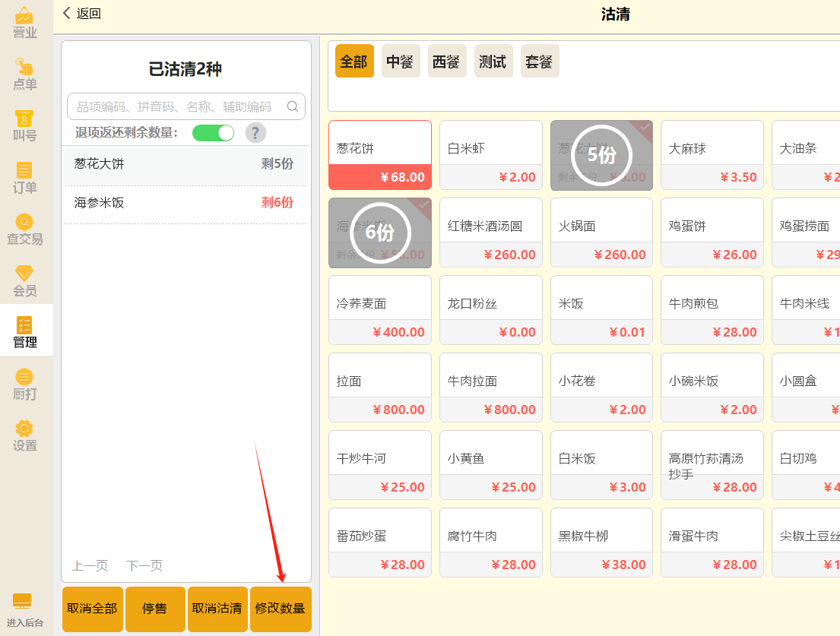Choose the 黑椒牛柳 dish card

601,543
